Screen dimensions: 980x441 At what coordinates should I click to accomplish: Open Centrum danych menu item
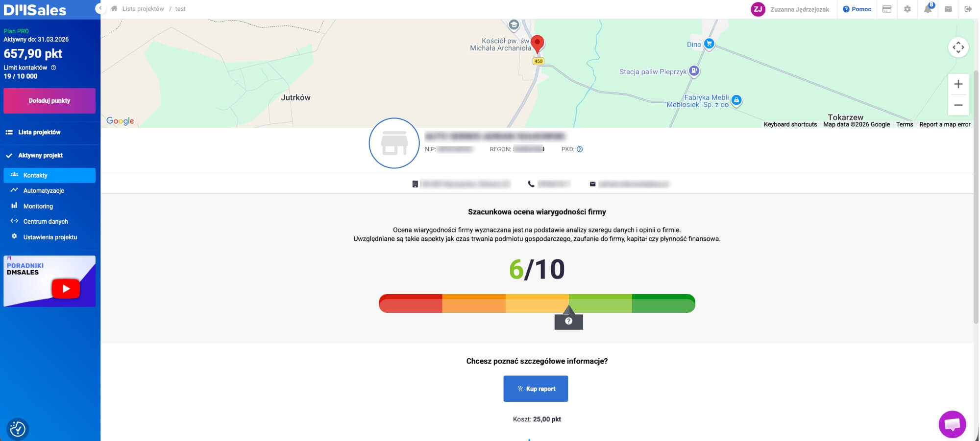click(46, 221)
